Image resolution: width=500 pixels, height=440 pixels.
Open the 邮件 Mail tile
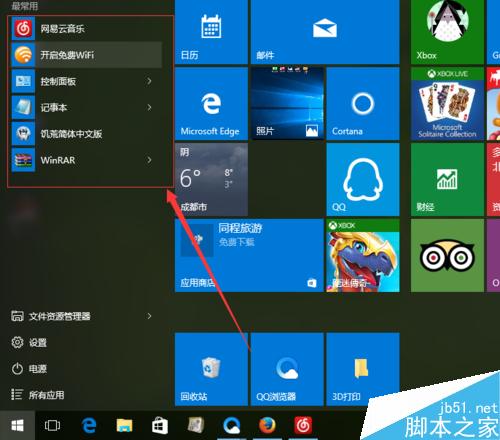[325, 32]
